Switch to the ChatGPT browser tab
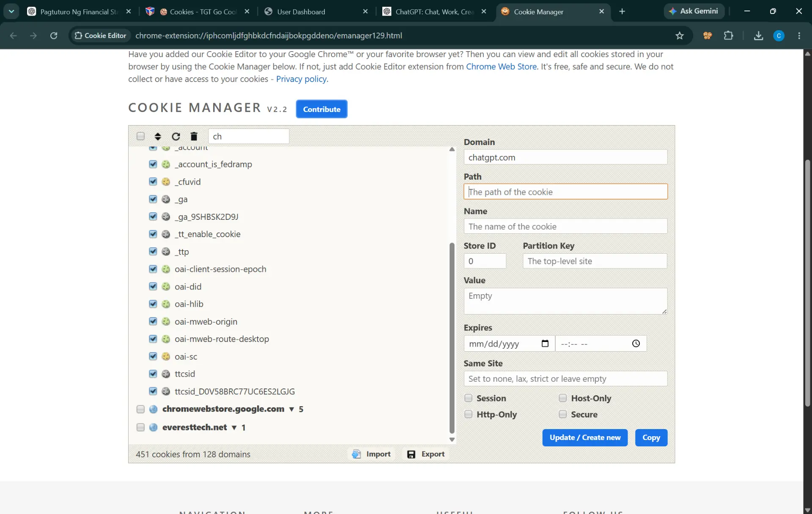Image resolution: width=812 pixels, height=514 pixels. click(435, 11)
